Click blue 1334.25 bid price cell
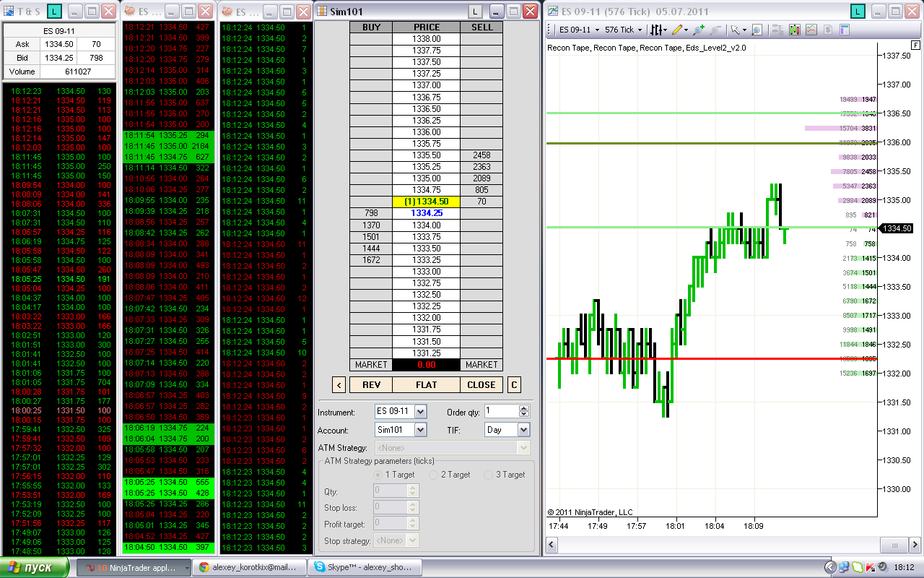This screenshot has width=924, height=578. point(426,213)
